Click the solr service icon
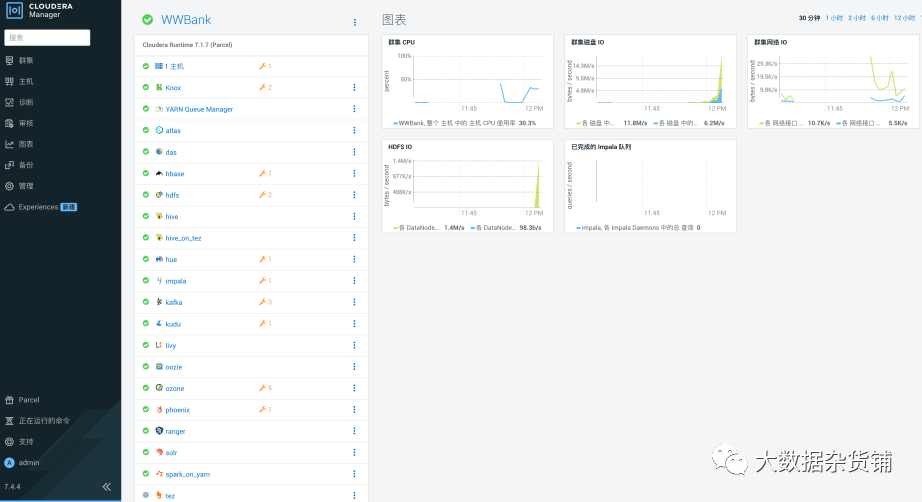 [x=159, y=452]
